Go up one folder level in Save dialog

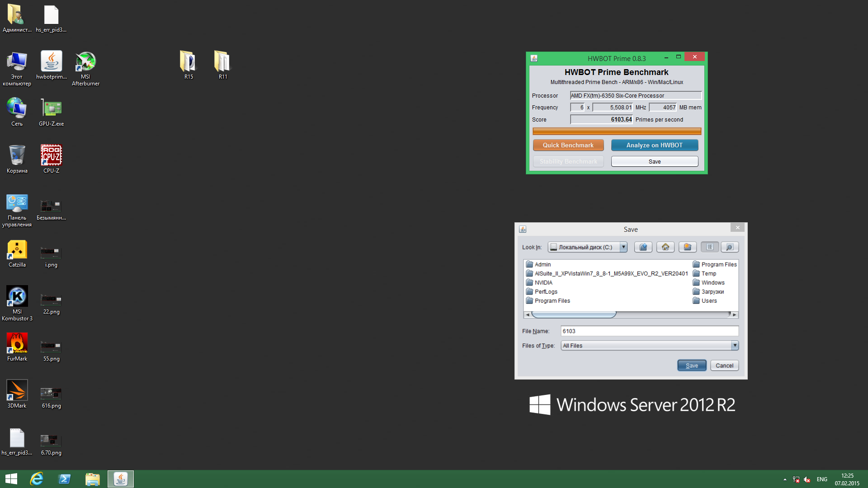643,247
